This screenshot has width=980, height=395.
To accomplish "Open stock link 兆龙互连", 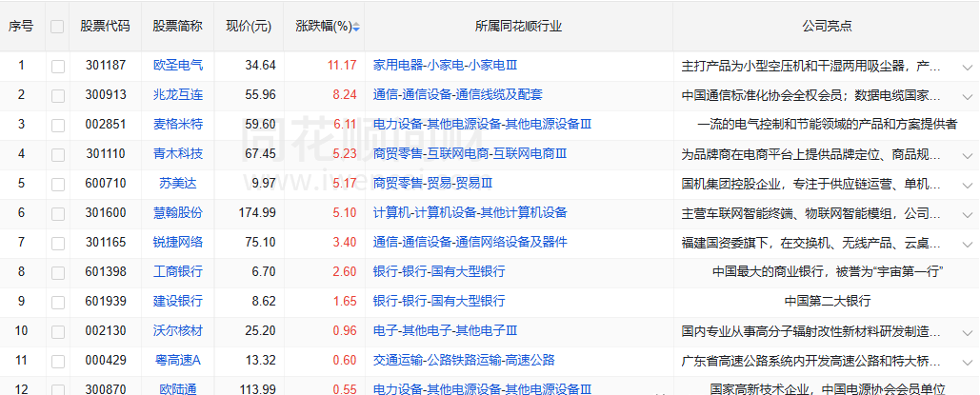I will tap(178, 94).
